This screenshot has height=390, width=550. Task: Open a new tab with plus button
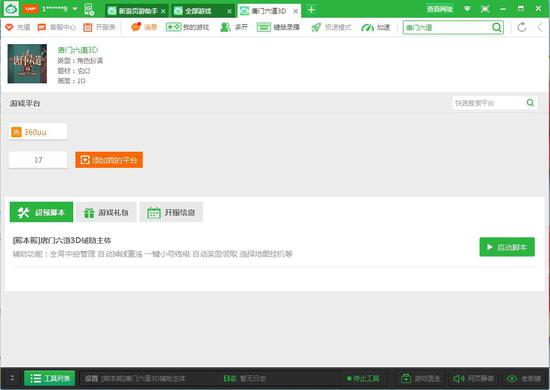[311, 10]
